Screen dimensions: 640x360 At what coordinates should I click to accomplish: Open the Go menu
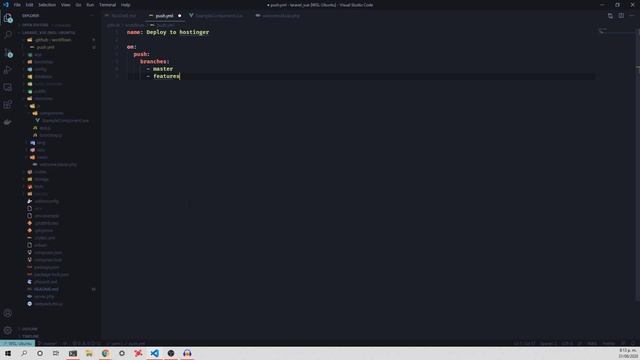pyautogui.click(x=78, y=5)
